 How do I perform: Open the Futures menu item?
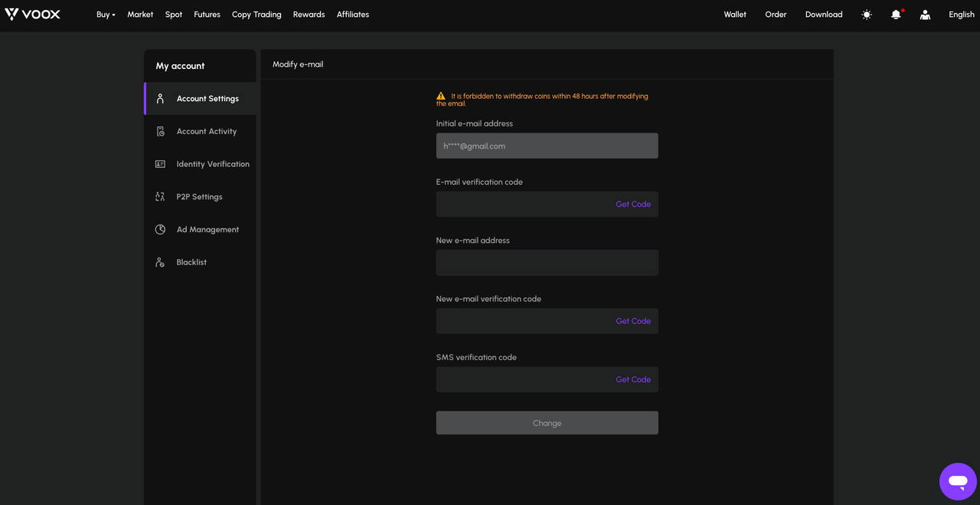(x=207, y=15)
